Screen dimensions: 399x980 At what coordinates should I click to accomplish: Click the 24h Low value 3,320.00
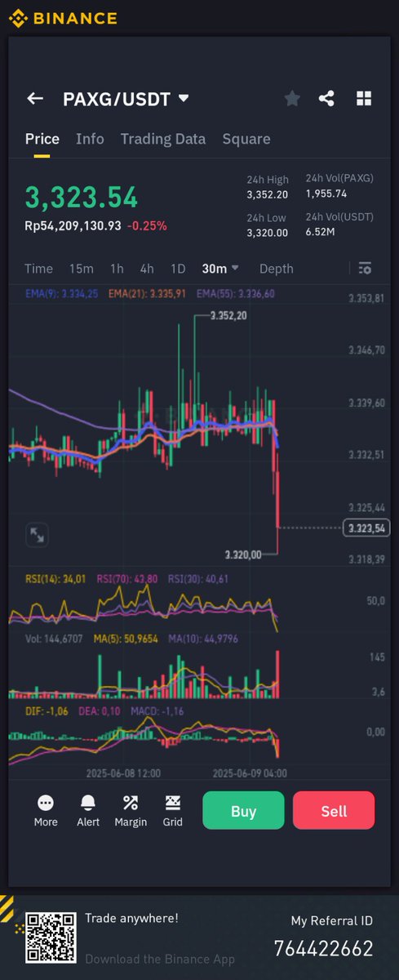pos(268,233)
